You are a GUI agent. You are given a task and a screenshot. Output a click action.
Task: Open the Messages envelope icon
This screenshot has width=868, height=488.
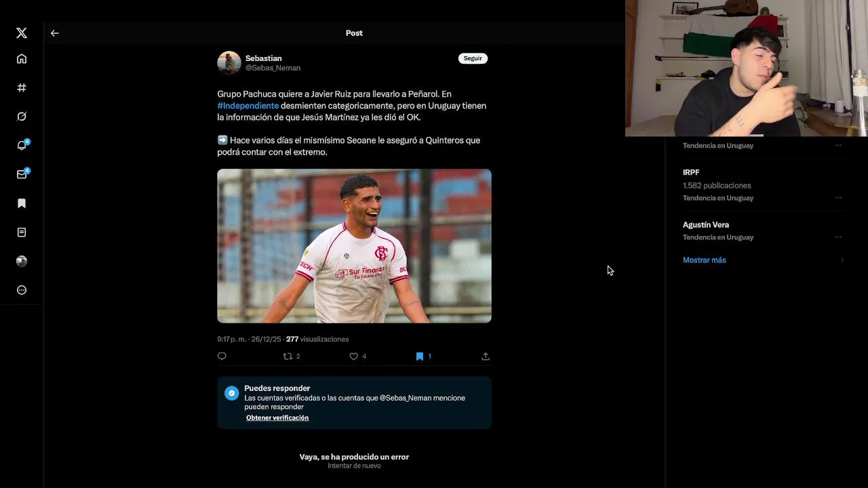point(22,174)
